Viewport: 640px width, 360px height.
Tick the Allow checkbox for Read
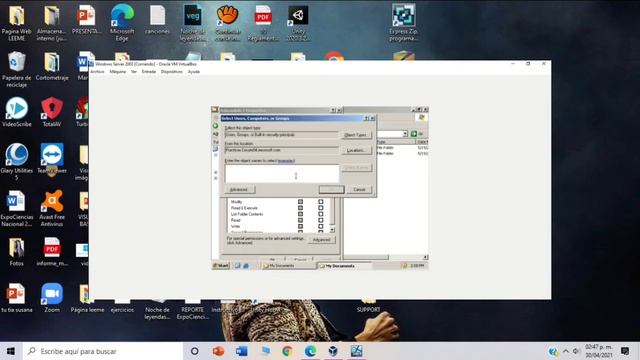(x=300, y=220)
